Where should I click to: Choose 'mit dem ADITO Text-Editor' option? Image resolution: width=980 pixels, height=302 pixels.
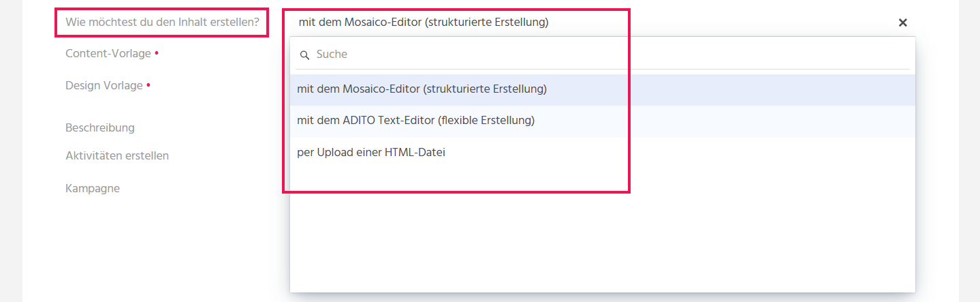point(603,121)
